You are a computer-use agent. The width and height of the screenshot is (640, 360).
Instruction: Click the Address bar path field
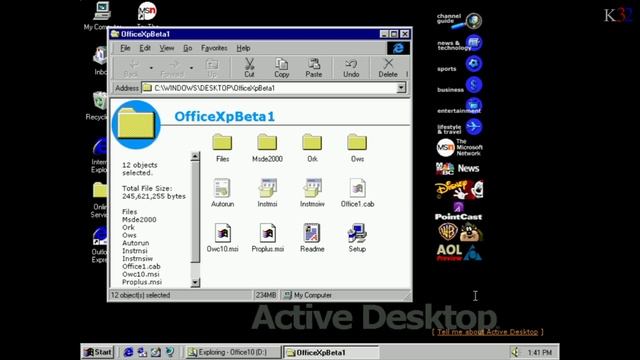[x=269, y=88]
